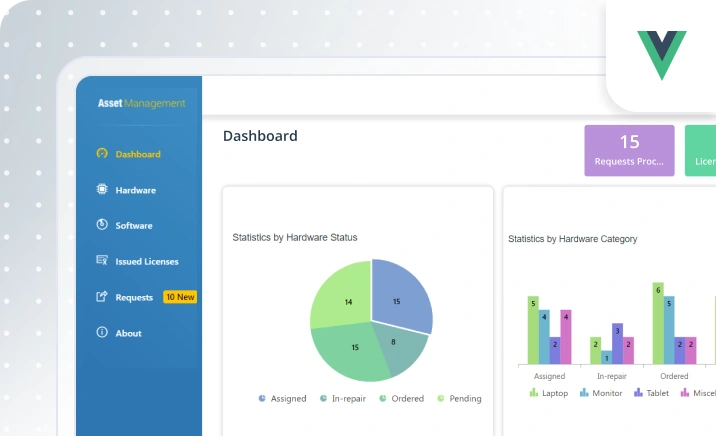Click the About info icon
This screenshot has height=436, width=716.
[x=102, y=332]
